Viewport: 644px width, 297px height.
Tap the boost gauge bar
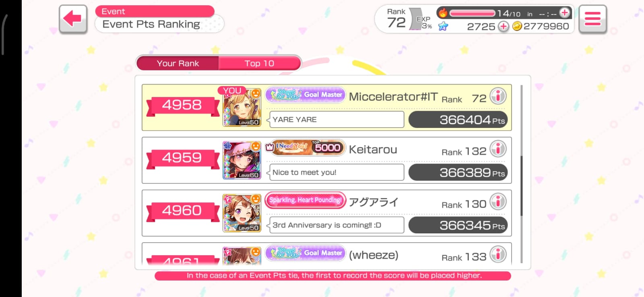click(472, 13)
